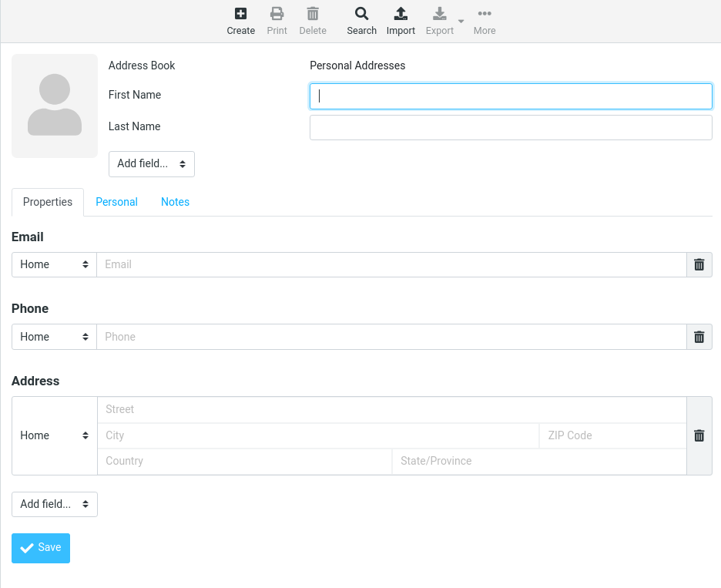721x588 pixels.
Task: Change the Email type from Home
Action: click(x=54, y=264)
